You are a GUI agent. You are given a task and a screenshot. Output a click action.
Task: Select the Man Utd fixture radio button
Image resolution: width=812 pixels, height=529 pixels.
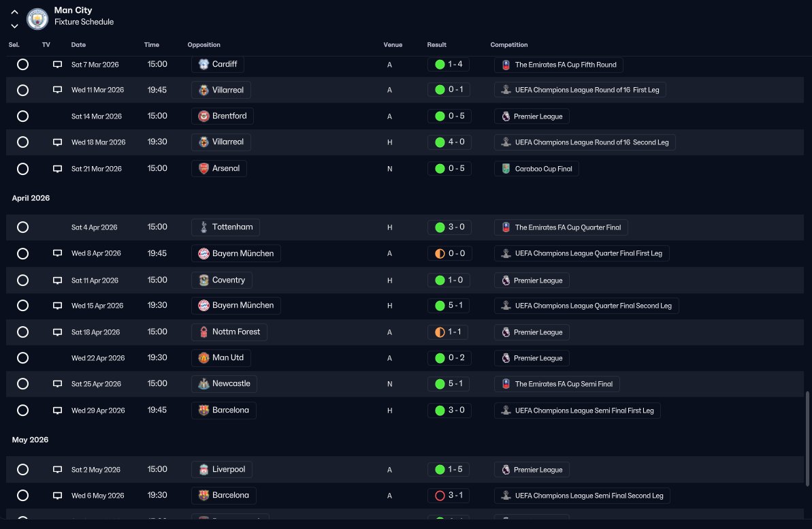click(x=22, y=357)
